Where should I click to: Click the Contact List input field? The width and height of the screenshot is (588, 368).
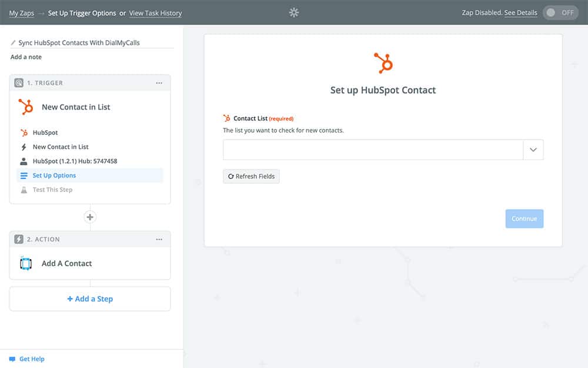[x=373, y=150]
